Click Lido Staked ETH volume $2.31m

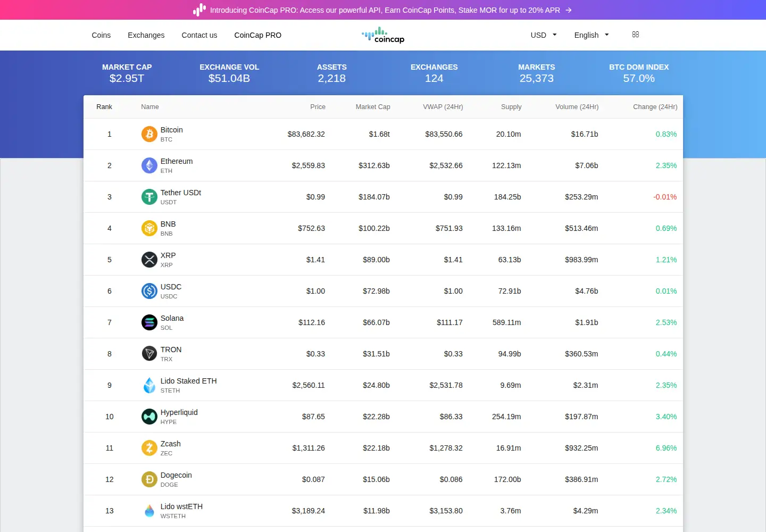[586, 385]
